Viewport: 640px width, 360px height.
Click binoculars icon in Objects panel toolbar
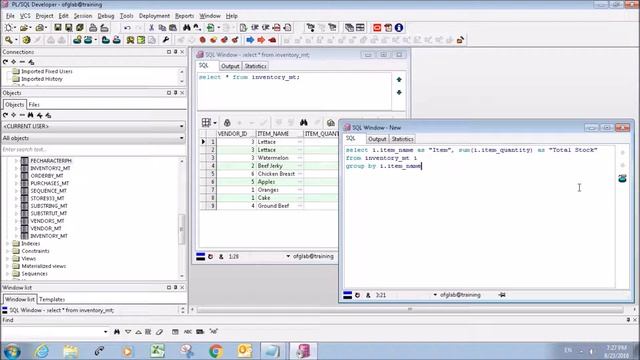click(31, 116)
